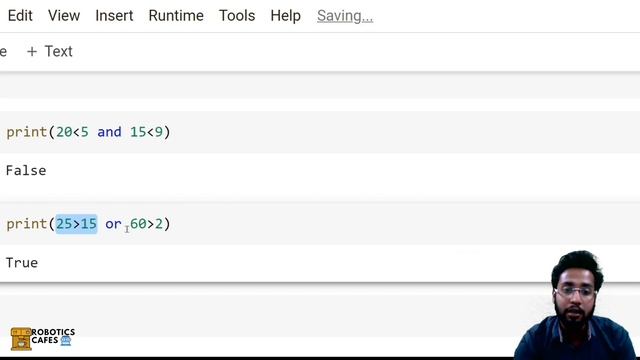Click the 20<5 expression in first cell
This screenshot has height=360, width=640.
tap(72, 132)
